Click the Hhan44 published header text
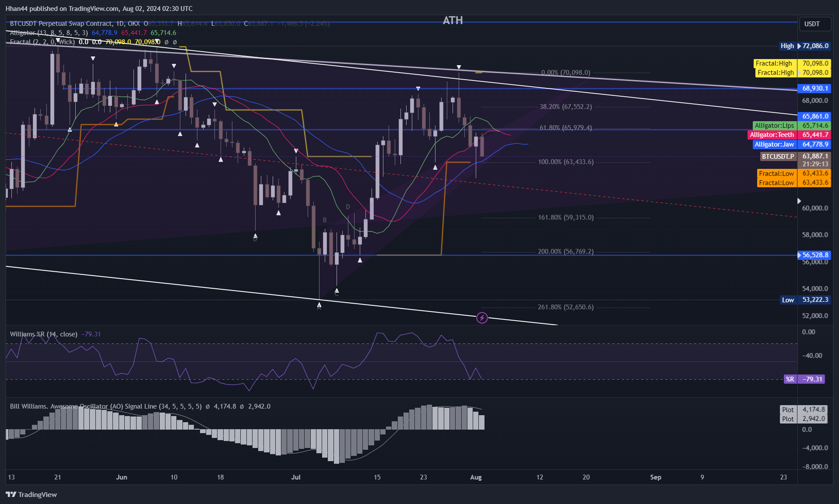This screenshot has width=839, height=504. tap(99, 9)
